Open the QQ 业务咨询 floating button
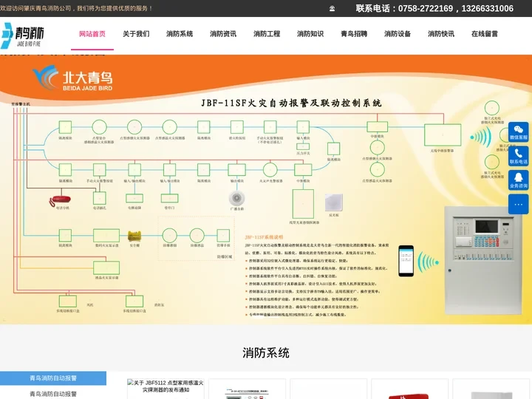Screen dimensions: 532x399 click(x=518, y=180)
